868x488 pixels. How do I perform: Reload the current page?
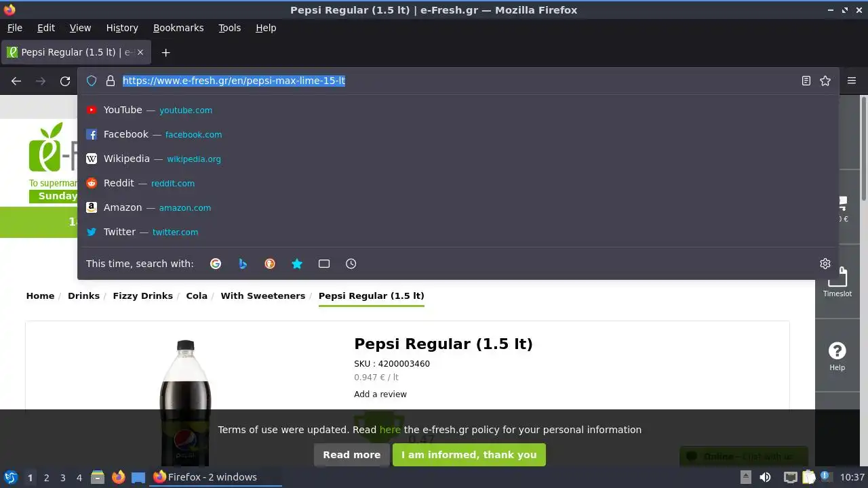65,81
